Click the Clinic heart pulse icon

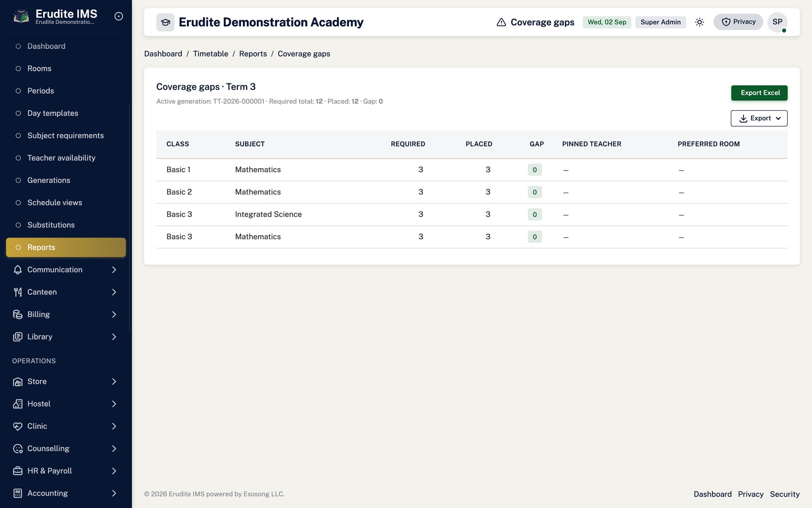tap(18, 426)
